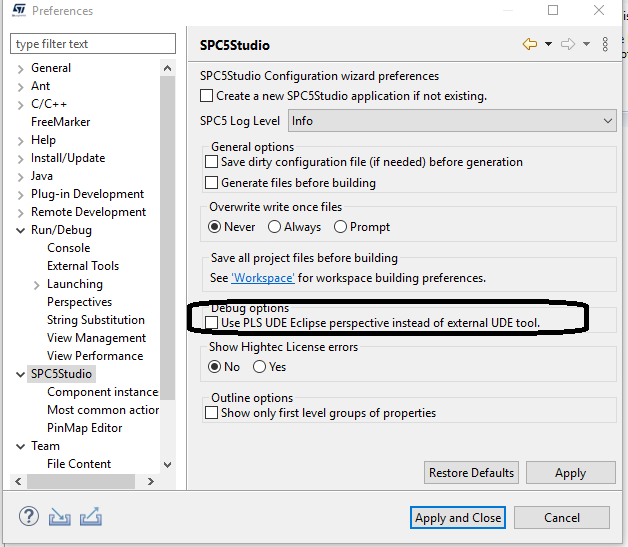Select FreeMarker in preferences tree
This screenshot has height=547, width=628.
tap(60, 122)
